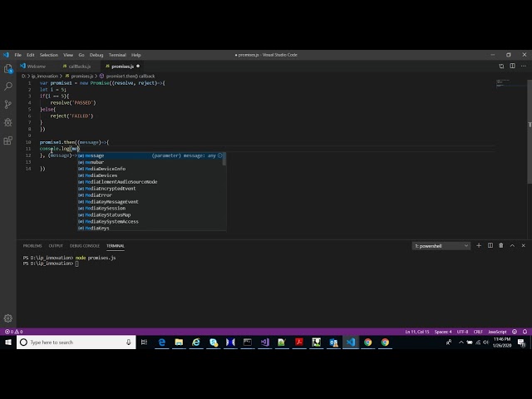Image resolution: width=532 pixels, height=399 pixels.
Task: Click CRLF line ending selector
Action: (478, 332)
